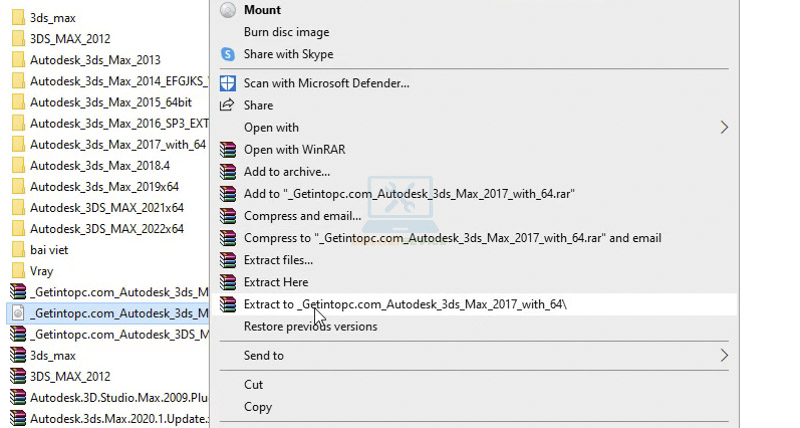Expand the Open with submenu arrow
The image size is (800, 428).
[724, 128]
